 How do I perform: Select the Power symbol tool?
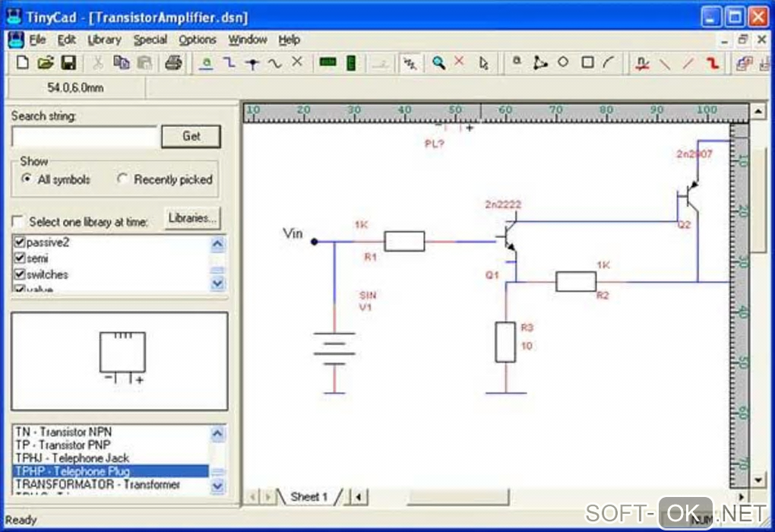[252, 63]
